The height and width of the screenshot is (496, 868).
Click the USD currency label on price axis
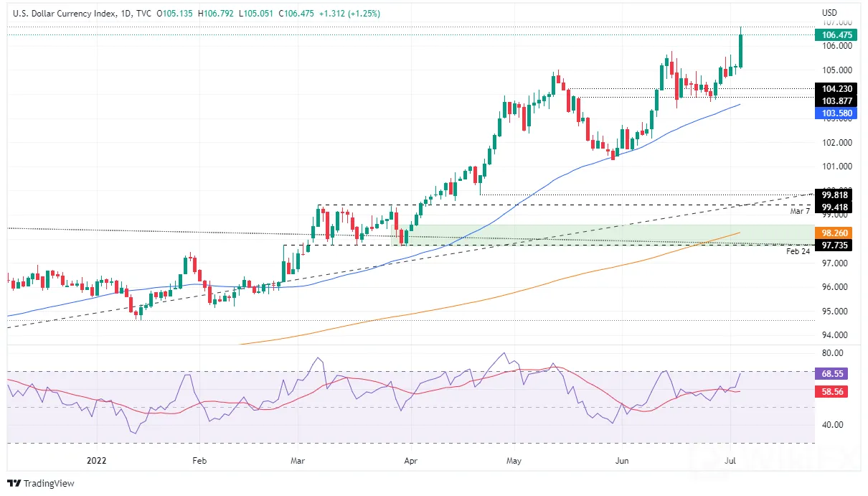tap(829, 13)
